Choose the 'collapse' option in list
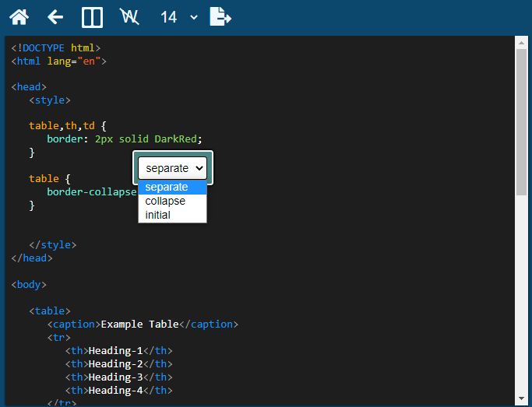Image resolution: width=532 pixels, height=407 pixels. (172, 201)
